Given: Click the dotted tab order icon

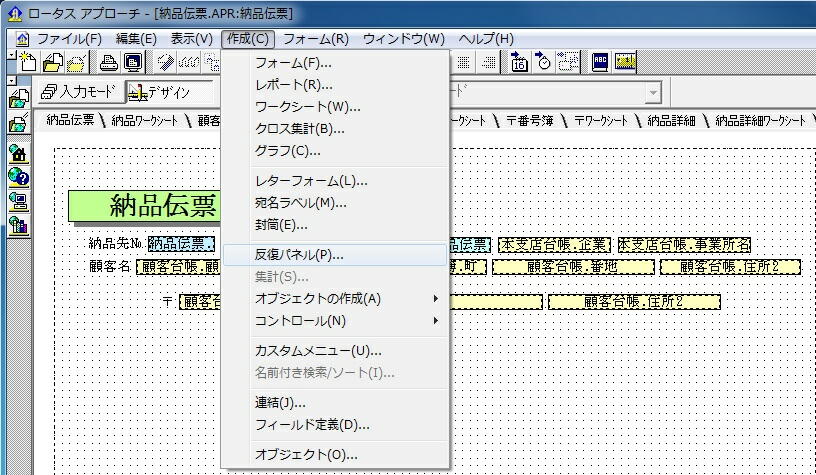Looking at the screenshot, I should pos(568,62).
